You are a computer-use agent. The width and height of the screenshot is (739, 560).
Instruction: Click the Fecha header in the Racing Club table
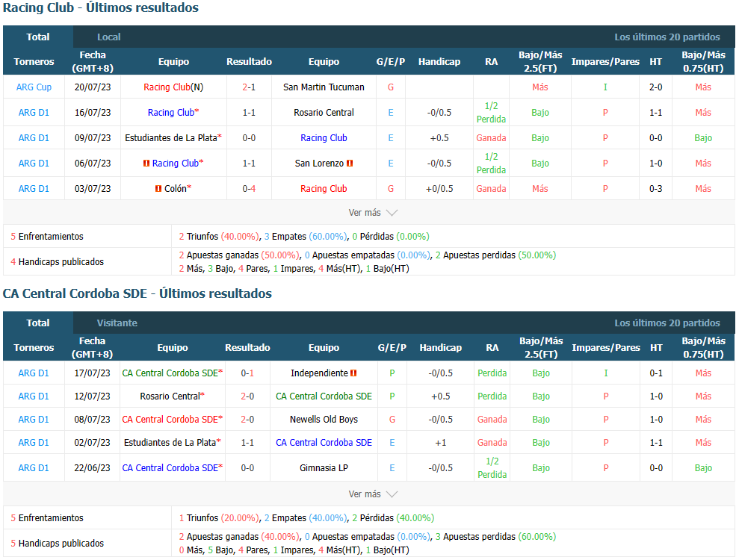(x=93, y=62)
